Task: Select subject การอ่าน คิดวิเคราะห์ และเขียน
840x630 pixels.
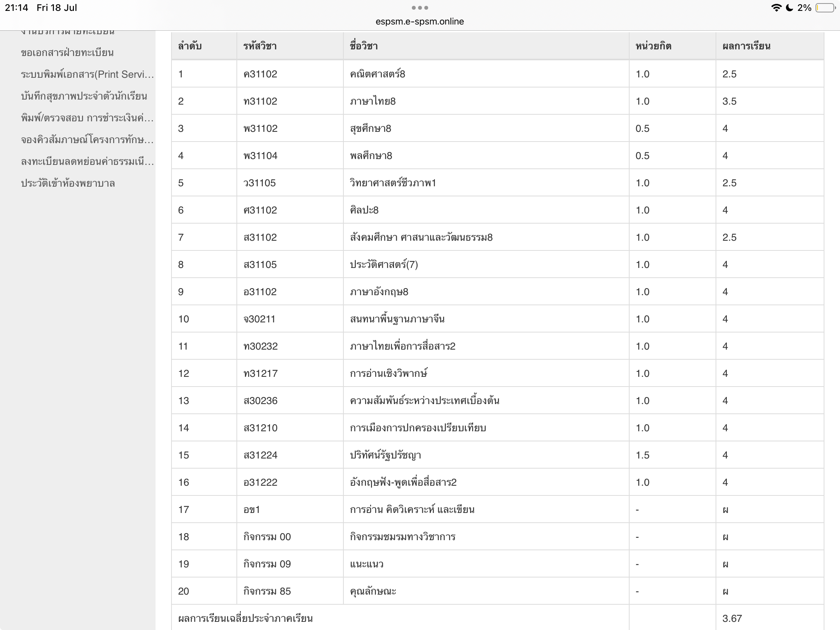Action: point(412,509)
